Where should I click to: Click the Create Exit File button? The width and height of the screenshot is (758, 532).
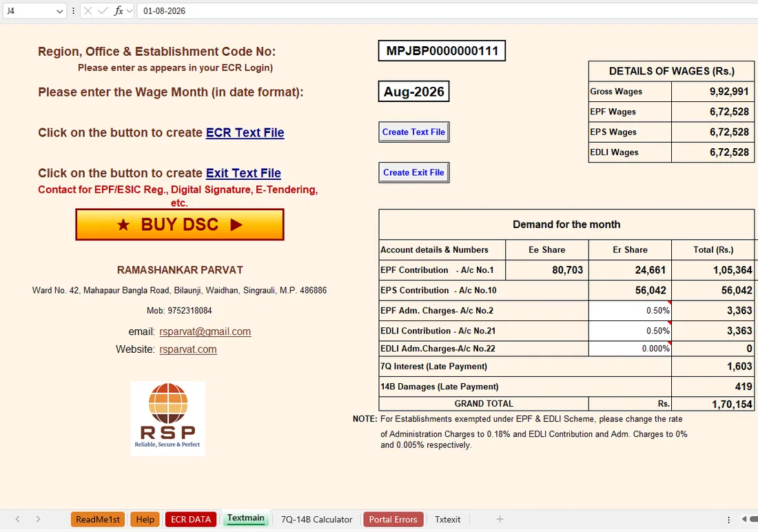coord(414,173)
